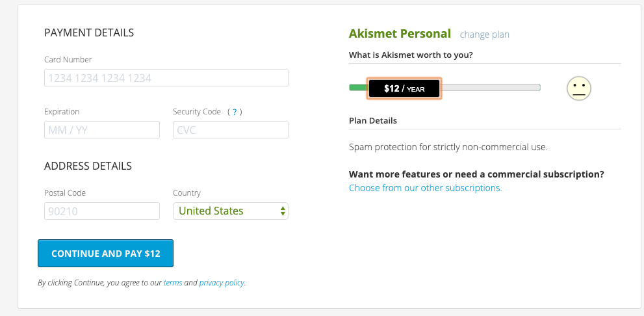This screenshot has height=316, width=644.
Task: Click the green filled portion of the slider
Action: coord(357,88)
